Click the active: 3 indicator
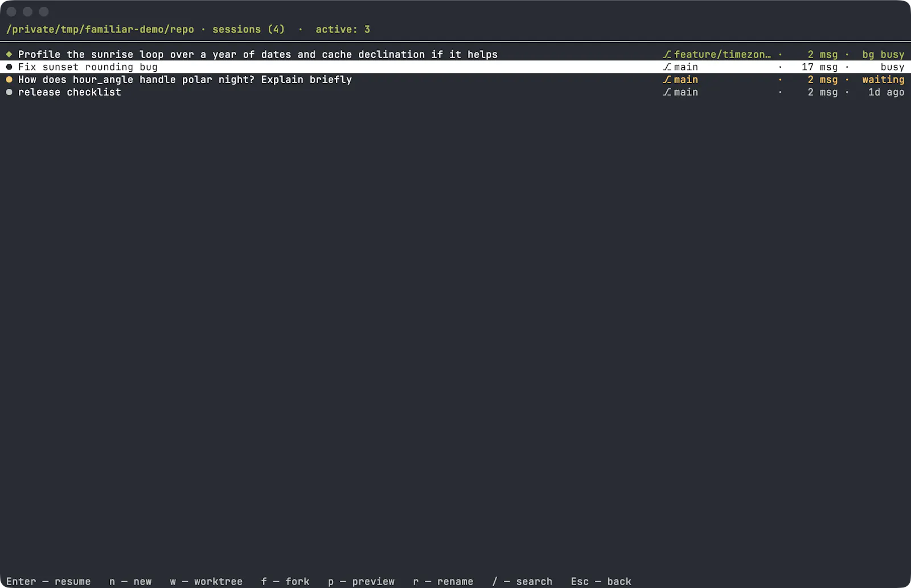 (343, 29)
